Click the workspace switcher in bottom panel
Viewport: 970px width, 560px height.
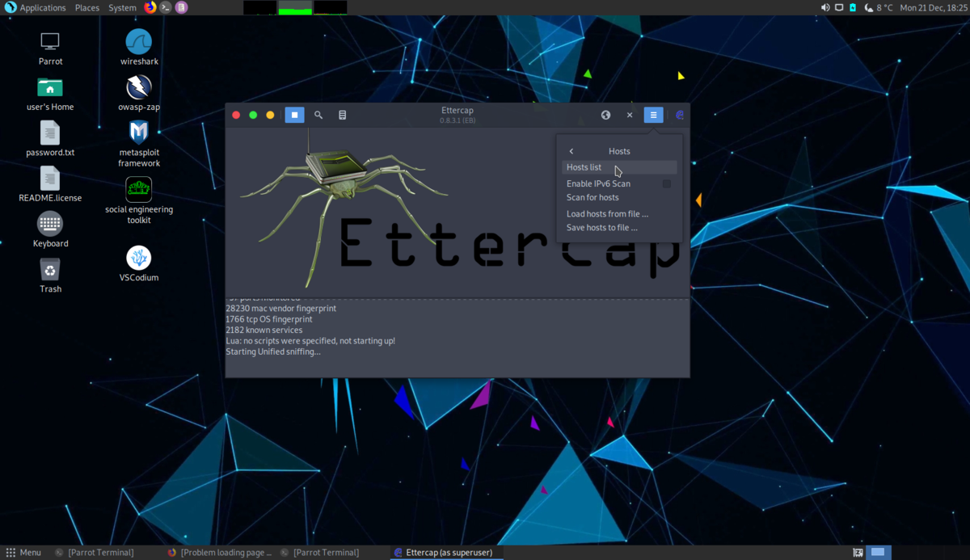pos(878,553)
